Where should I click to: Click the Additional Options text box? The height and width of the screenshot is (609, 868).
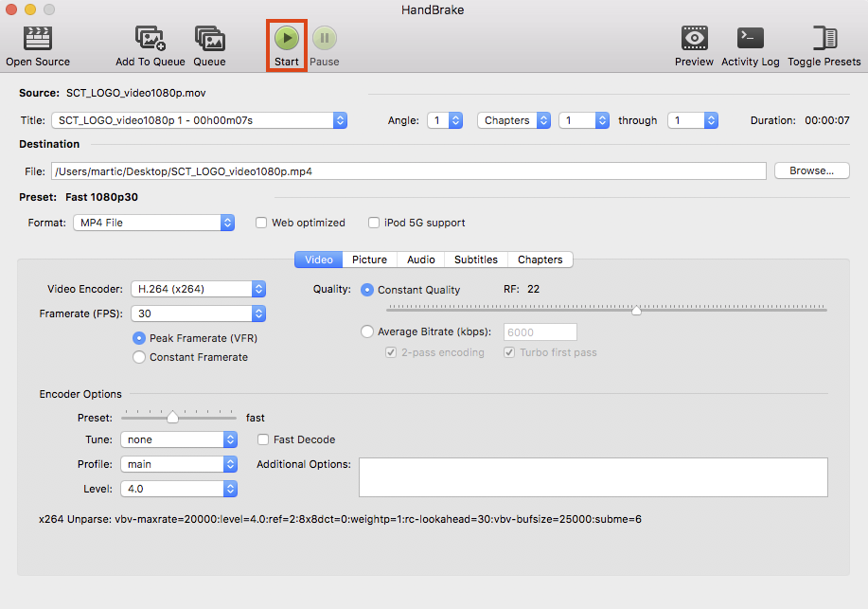point(593,477)
